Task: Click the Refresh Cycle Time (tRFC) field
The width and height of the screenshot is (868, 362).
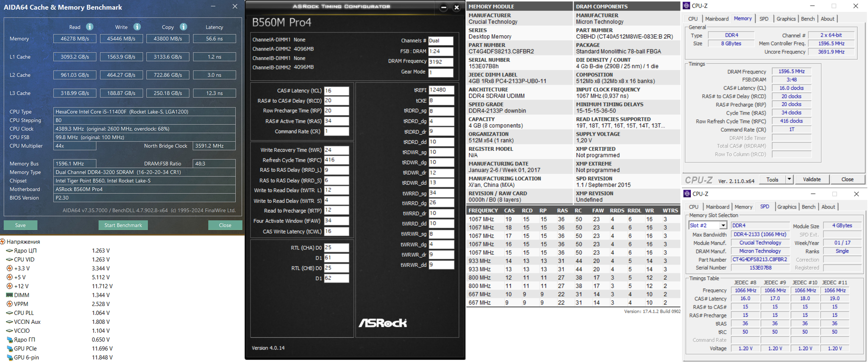Action: 337,160
